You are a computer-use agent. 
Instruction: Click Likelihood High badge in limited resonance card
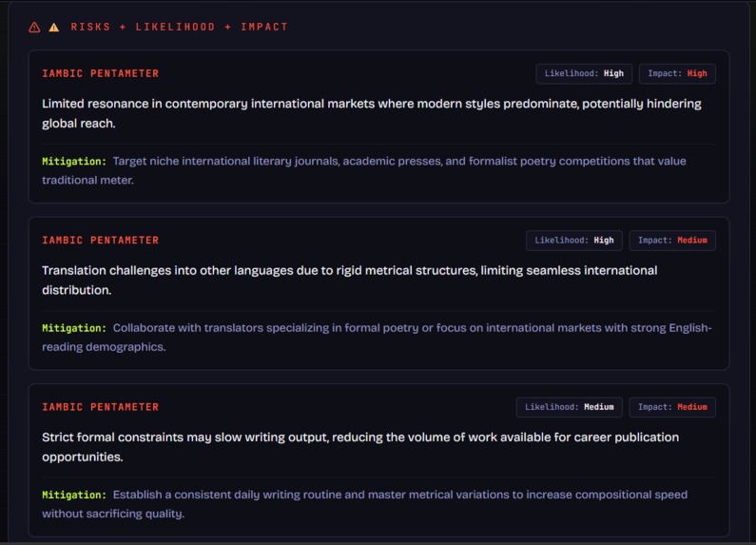tap(584, 73)
